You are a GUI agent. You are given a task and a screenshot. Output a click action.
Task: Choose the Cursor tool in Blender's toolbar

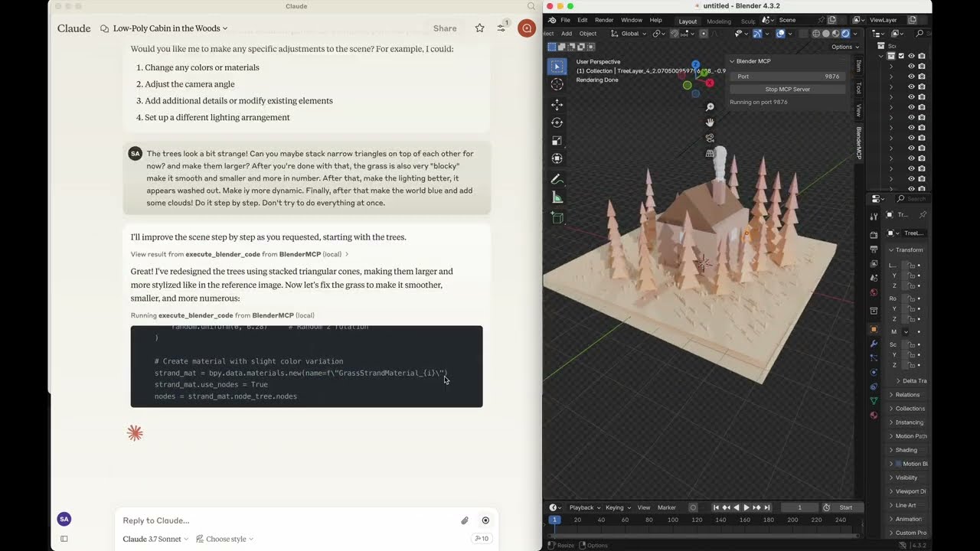[x=557, y=85]
